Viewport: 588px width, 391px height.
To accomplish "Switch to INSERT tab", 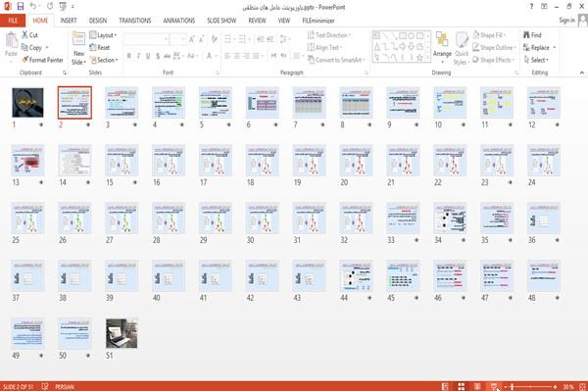I will [x=69, y=21].
